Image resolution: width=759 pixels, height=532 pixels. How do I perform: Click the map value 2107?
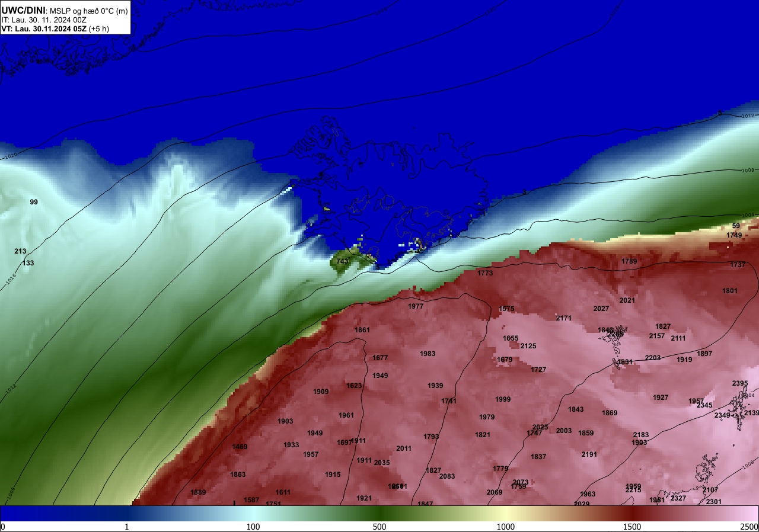pos(710,490)
